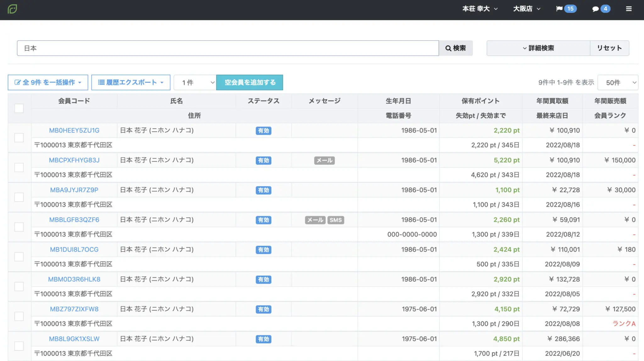Click SMS badge in MBBLGFB3QZF6 row
Screen dimensions: 644x361
tap(336, 220)
